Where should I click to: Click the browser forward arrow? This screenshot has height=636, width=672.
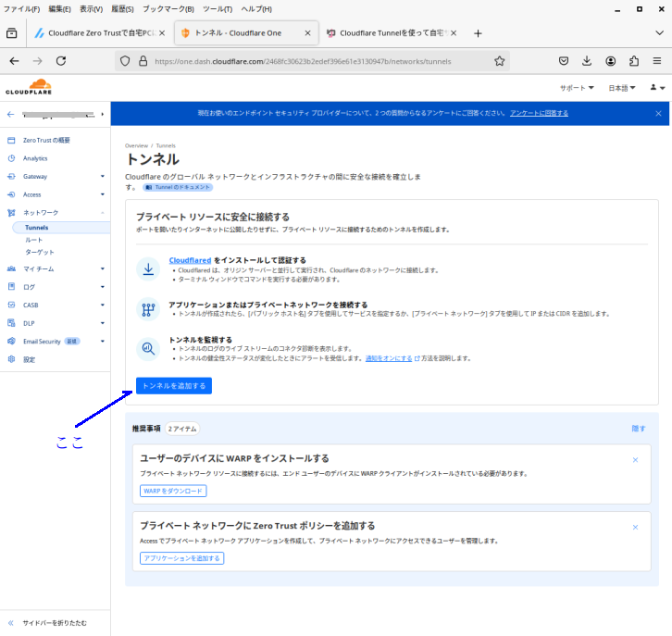(38, 61)
